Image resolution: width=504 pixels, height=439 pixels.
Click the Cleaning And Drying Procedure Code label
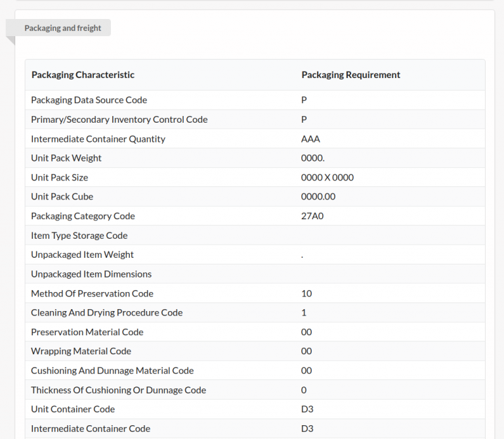[x=106, y=313]
